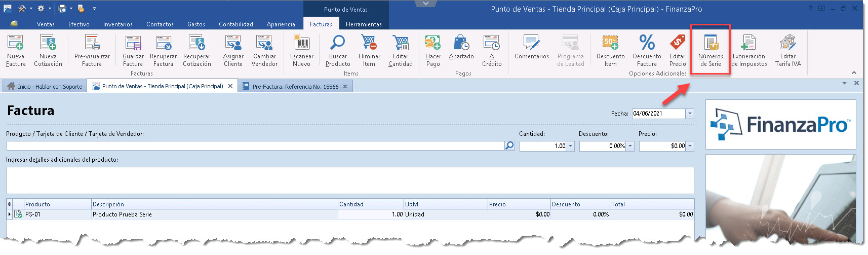The width and height of the screenshot is (868, 255).
Task: Open Gastos ribbon tab
Action: click(196, 24)
